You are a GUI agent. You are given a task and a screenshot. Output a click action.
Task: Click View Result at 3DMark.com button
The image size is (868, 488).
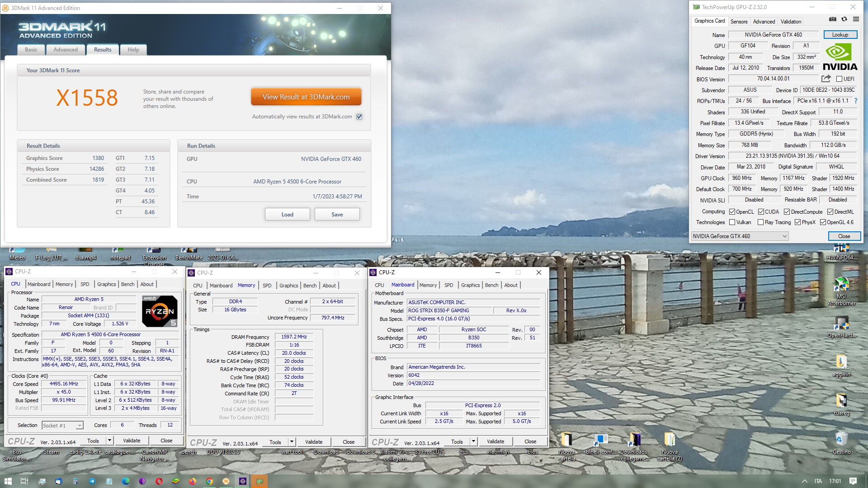(x=306, y=97)
